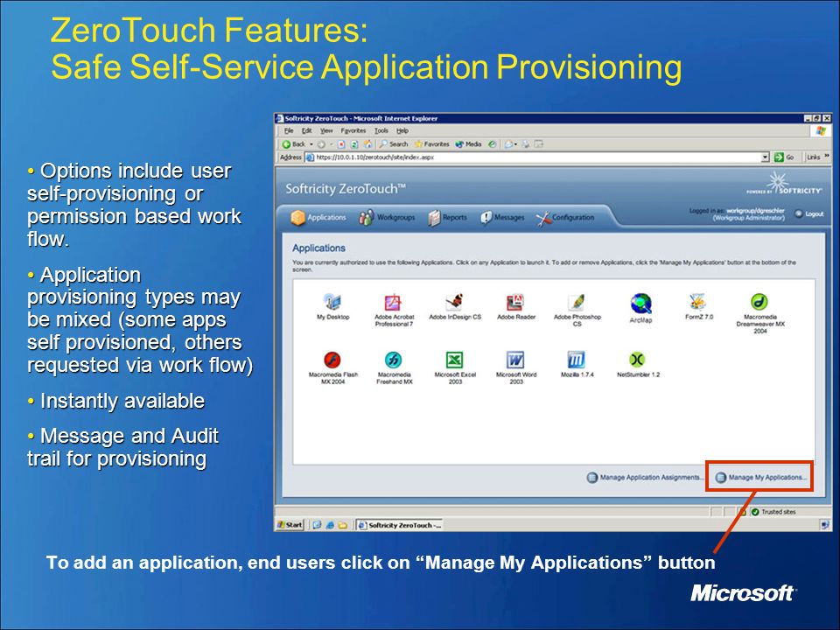Open the Tools menu

pos(381,130)
